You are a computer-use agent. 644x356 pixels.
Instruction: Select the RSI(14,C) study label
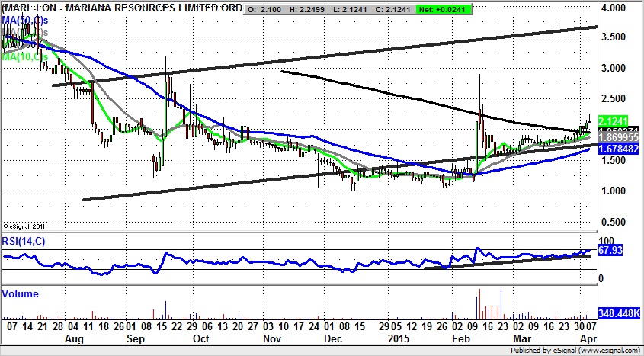coord(24,240)
